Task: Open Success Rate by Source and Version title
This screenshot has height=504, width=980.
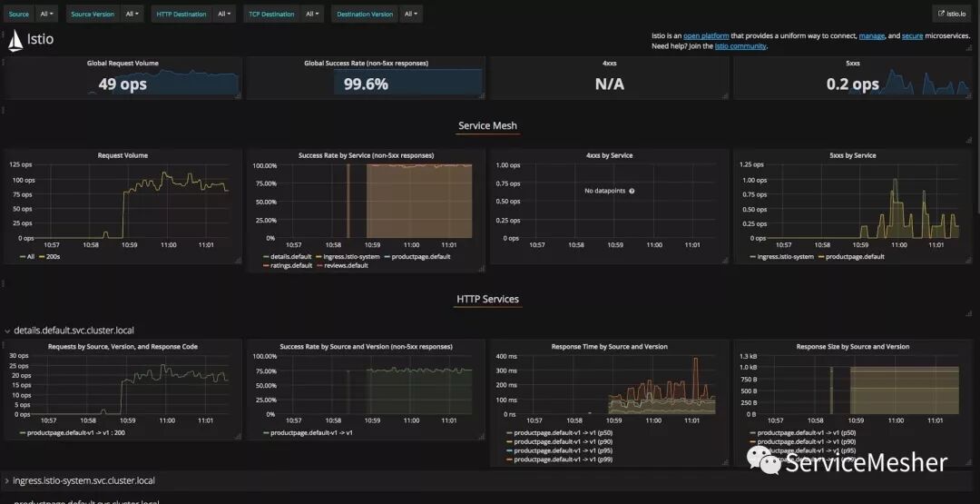Action: (x=366, y=346)
